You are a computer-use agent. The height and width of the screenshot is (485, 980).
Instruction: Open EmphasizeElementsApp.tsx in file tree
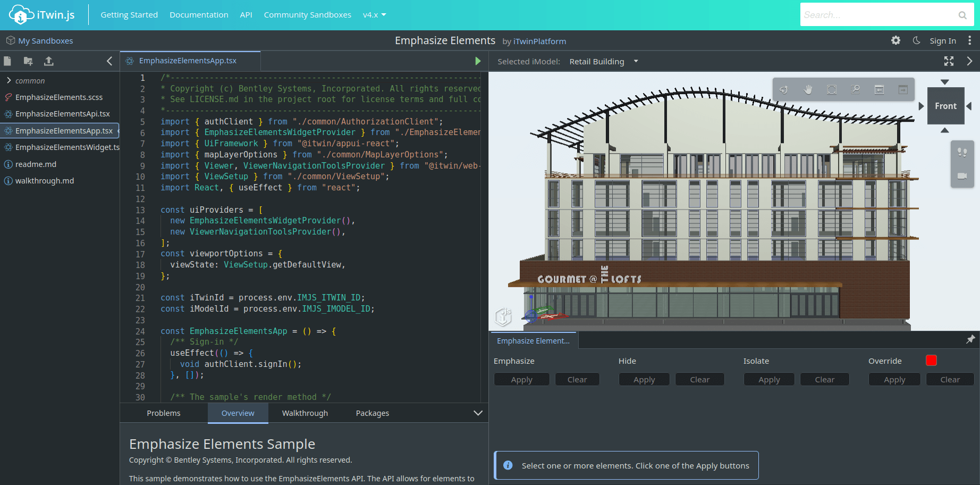[x=60, y=131]
